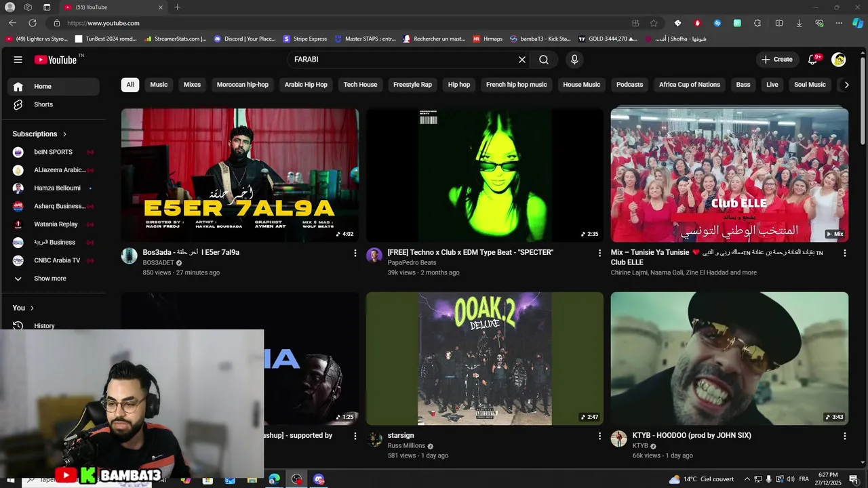Image resolution: width=868 pixels, height=488 pixels.
Task: Open the Club ELLE mix thumbnail
Action: tap(730, 175)
